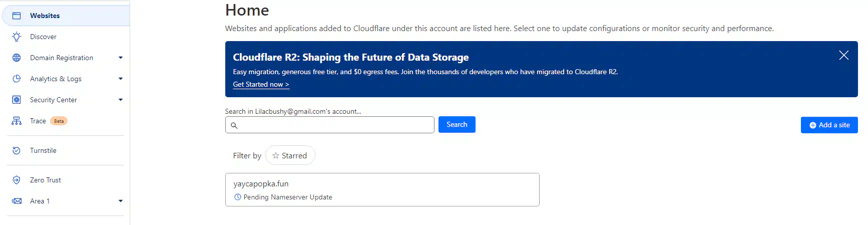The image size is (868, 225).
Task: Click the Security Center shield icon
Action: [17, 100]
